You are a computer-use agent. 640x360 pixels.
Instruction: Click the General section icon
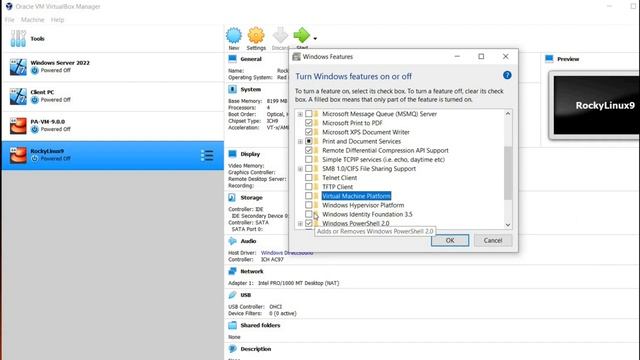232,59
